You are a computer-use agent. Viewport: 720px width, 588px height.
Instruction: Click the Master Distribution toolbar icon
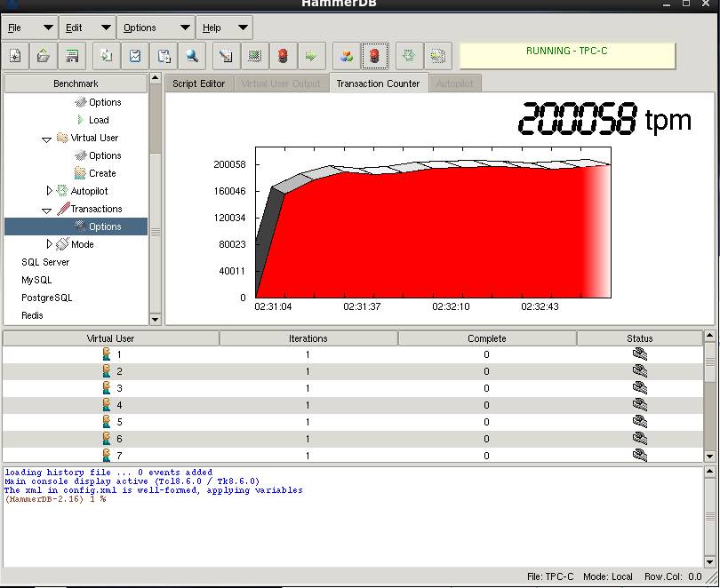point(437,56)
